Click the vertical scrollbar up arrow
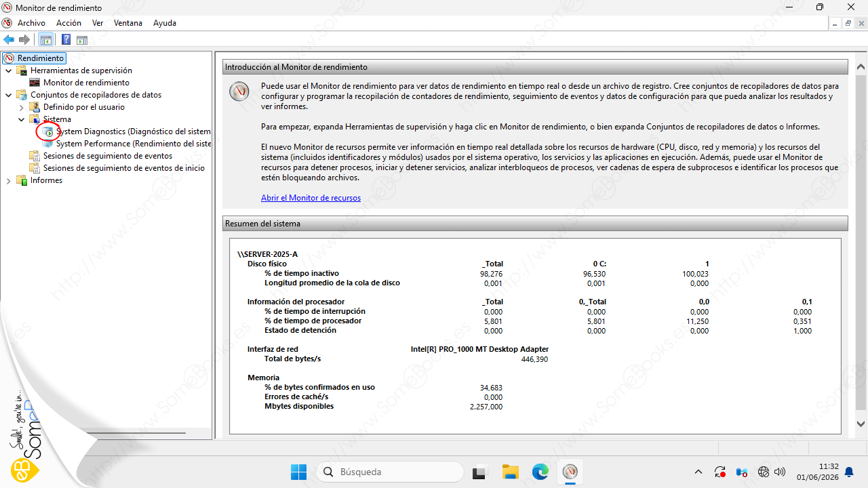 point(861,67)
